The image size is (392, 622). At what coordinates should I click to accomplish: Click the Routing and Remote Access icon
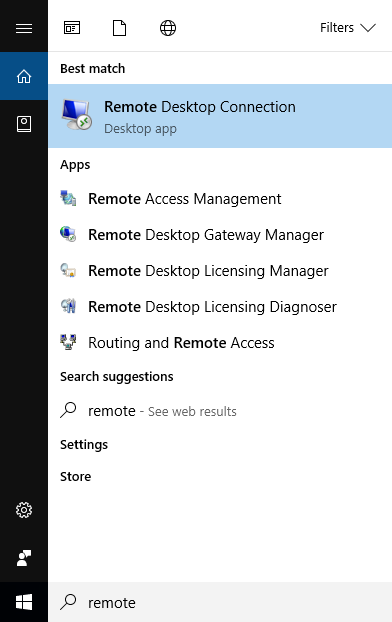click(68, 342)
